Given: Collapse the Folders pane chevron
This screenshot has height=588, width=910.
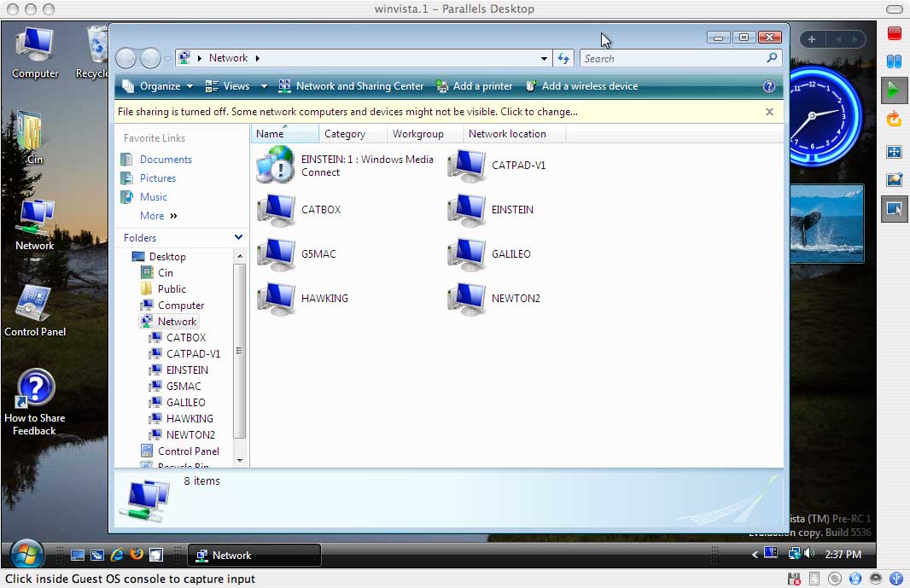Looking at the screenshot, I should click(238, 237).
